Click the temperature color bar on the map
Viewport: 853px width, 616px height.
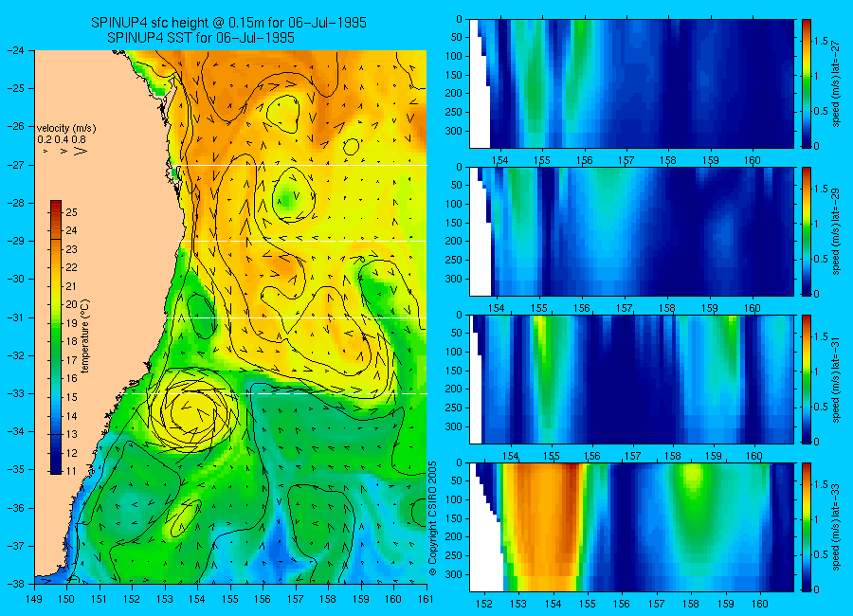tap(56, 337)
